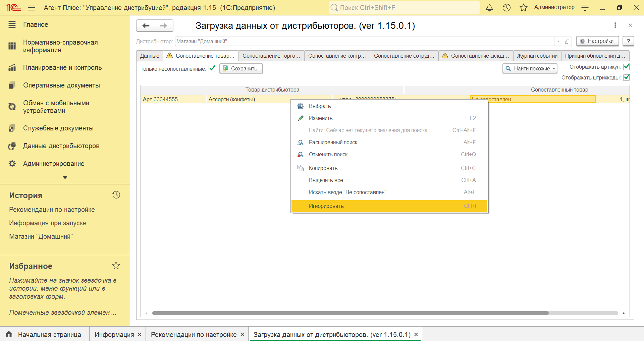Toggle Только несопоставленные checkbox
644x341 pixels.
pos(212,69)
